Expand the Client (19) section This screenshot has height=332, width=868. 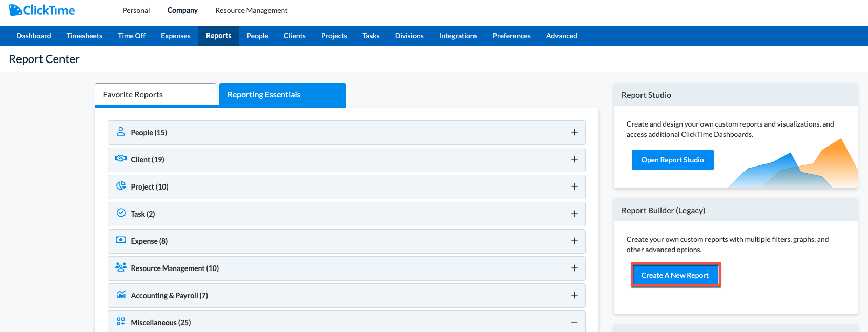(574, 159)
